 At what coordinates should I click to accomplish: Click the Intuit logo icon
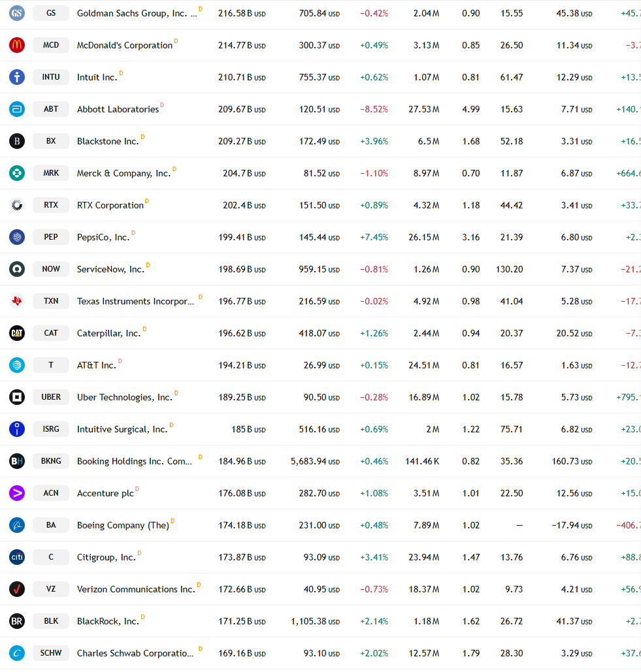click(x=17, y=77)
